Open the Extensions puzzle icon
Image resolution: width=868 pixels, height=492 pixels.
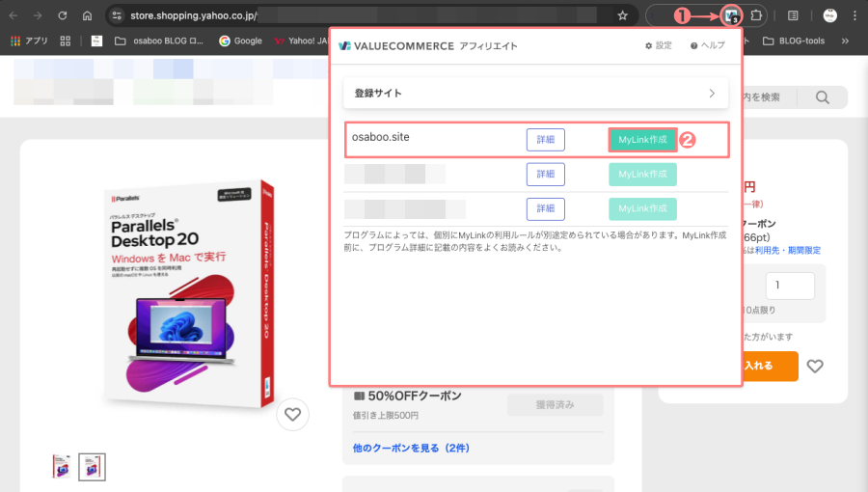(756, 15)
